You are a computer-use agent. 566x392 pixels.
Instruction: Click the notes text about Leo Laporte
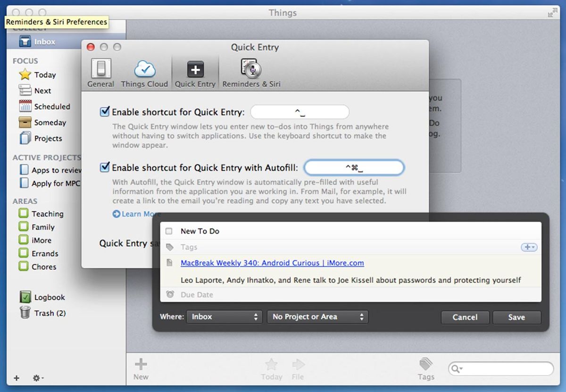(x=350, y=280)
